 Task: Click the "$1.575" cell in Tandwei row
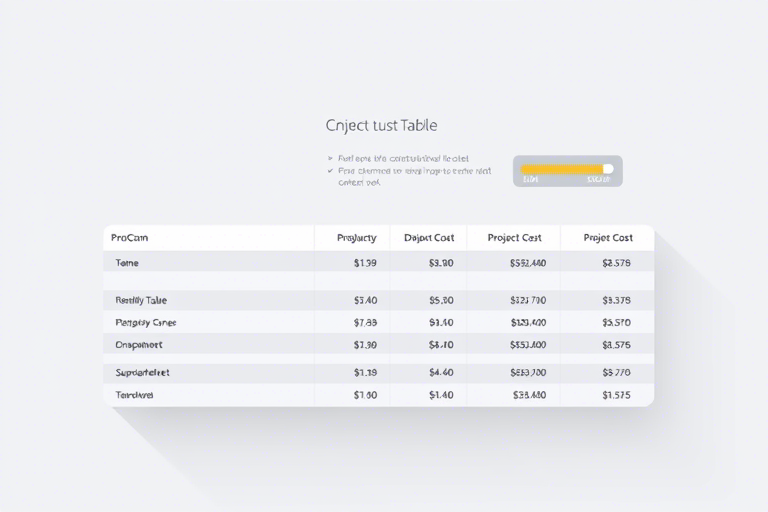(x=616, y=395)
